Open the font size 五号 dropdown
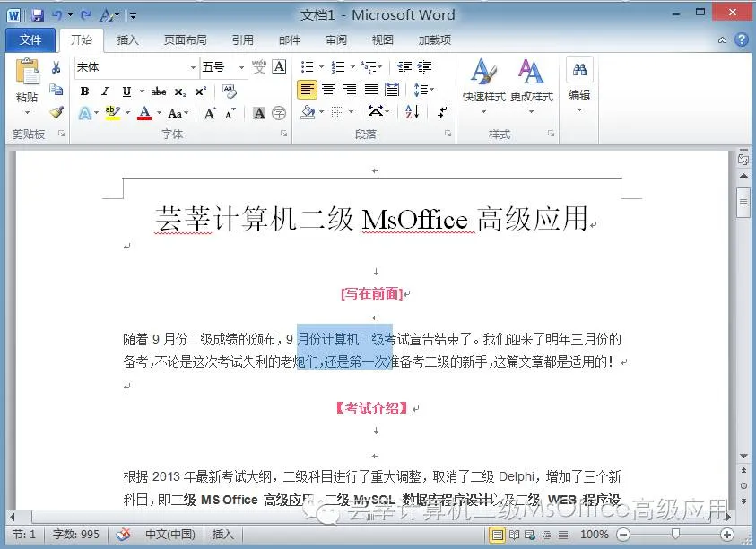Viewport: 756px width, 549px height. (x=241, y=67)
